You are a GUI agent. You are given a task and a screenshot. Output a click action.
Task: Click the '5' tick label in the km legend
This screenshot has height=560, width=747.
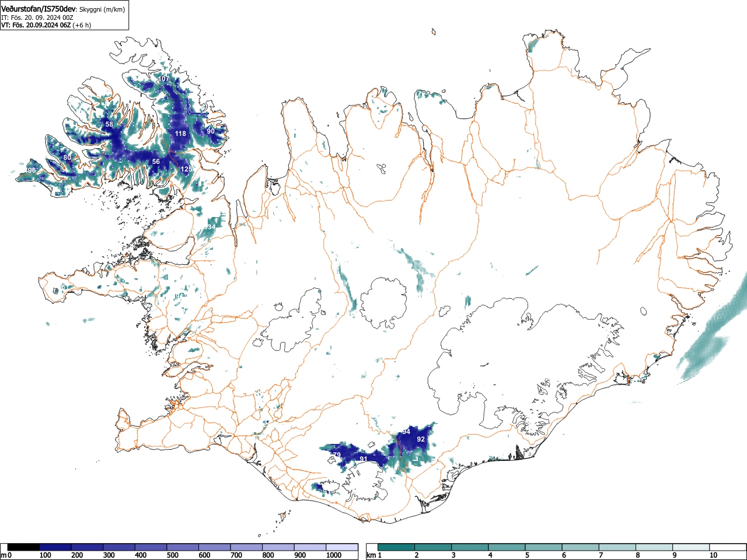click(x=527, y=555)
